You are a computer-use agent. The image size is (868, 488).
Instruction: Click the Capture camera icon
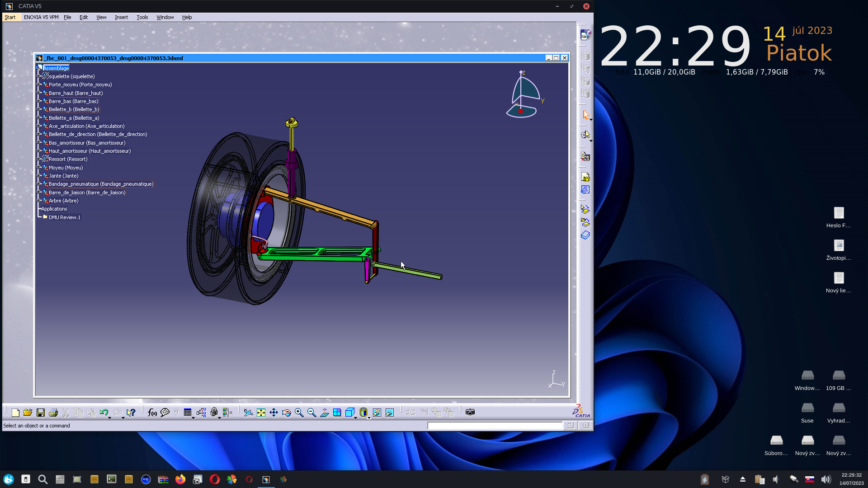[x=470, y=412]
